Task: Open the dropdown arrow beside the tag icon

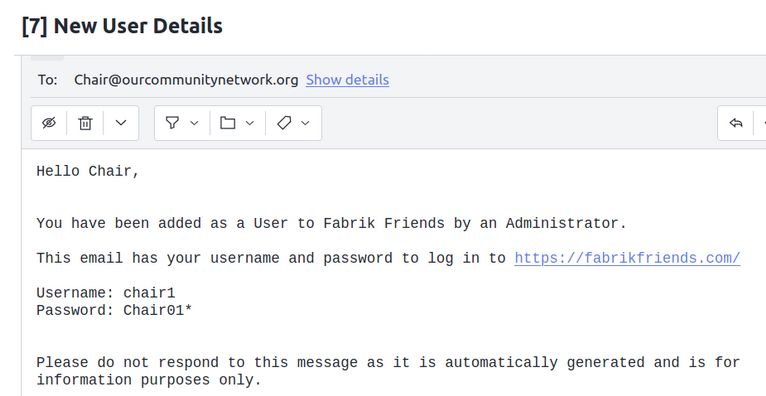Action: 305,123
